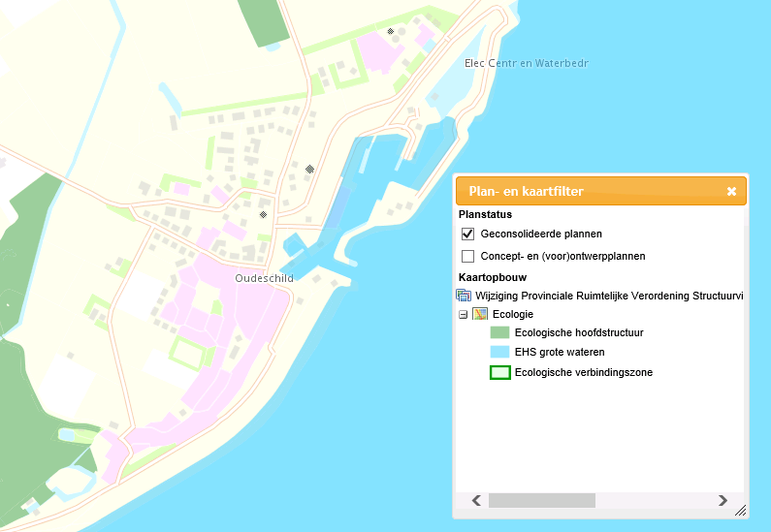Select the Ecologische verbindingszone legend label

pos(583,372)
